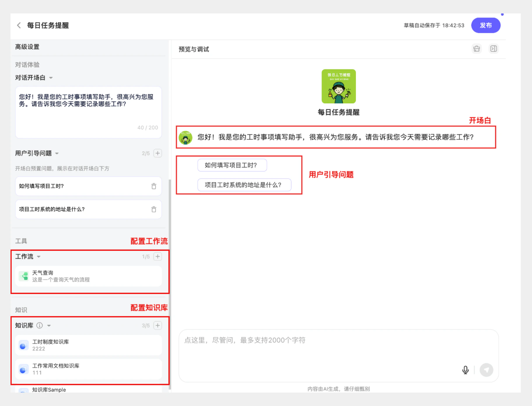The width and height of the screenshot is (532, 406).
Task: Click the 每日任务提醒 name under the avatar
Action: point(339,112)
